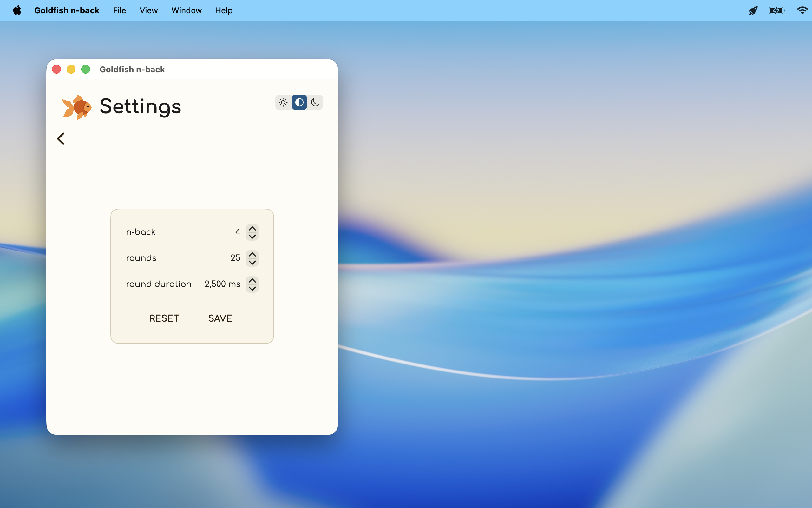
Task: Open the File menu
Action: click(120, 10)
